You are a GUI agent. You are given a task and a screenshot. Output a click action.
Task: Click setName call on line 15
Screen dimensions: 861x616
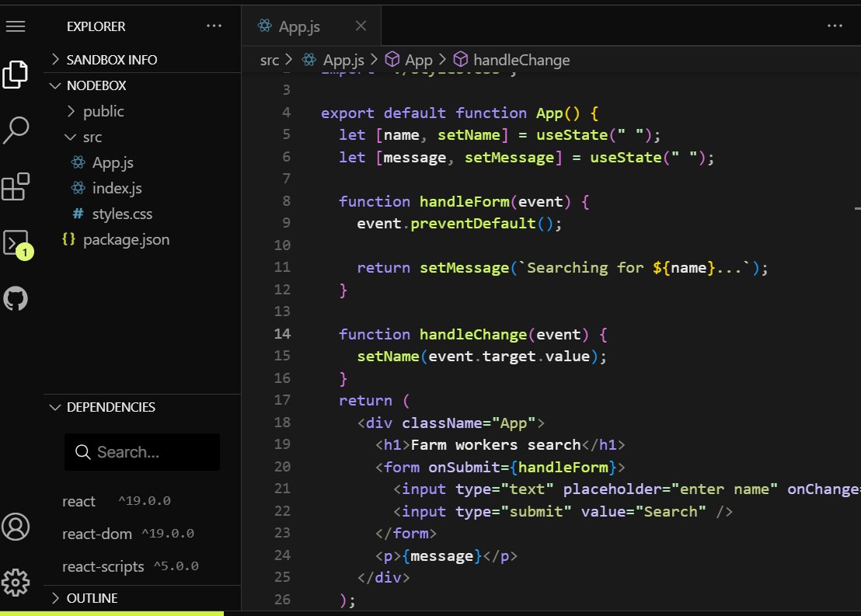coord(389,357)
